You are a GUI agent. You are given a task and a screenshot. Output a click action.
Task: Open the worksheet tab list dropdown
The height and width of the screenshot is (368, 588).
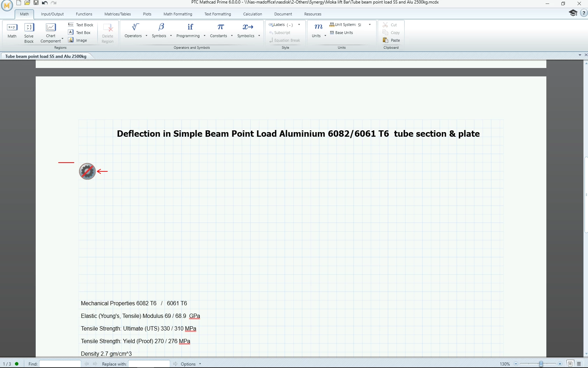pos(580,55)
